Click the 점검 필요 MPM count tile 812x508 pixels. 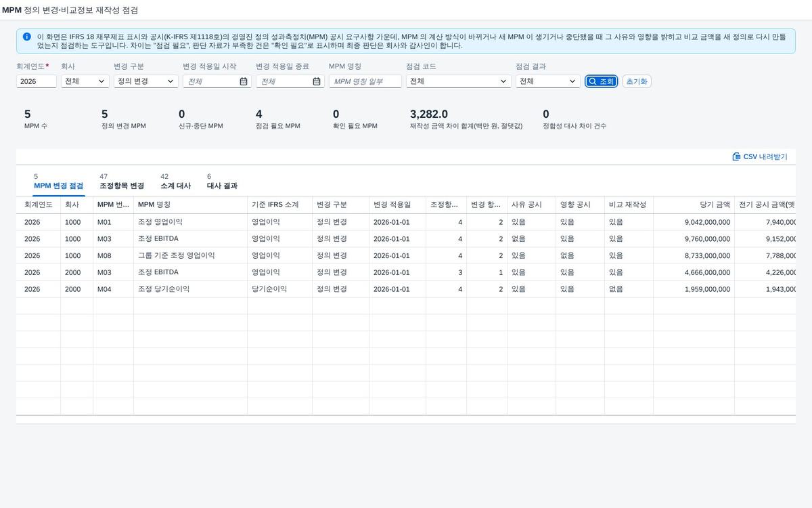pos(278,119)
